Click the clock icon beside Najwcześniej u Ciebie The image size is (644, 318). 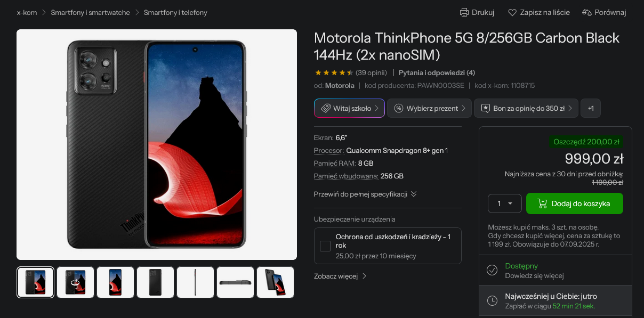(492, 301)
